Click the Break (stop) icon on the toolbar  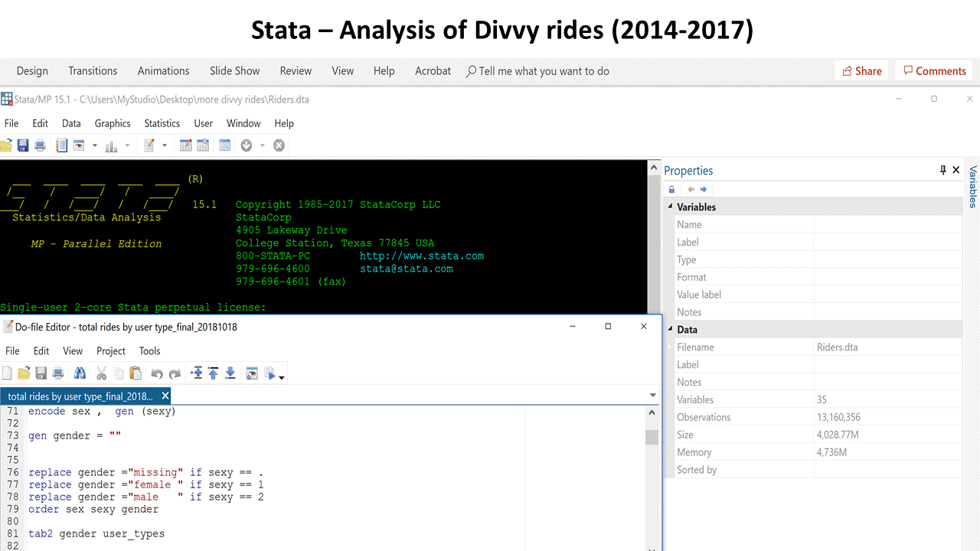(279, 145)
